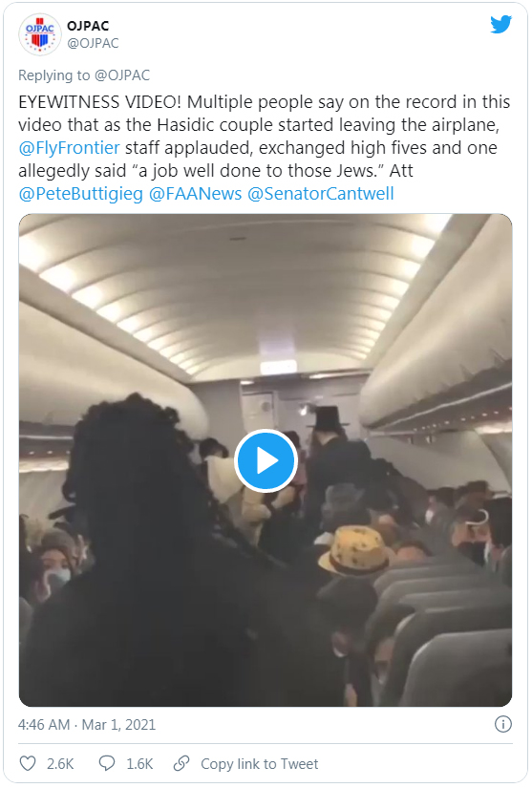The height and width of the screenshot is (788, 532).
Task: Open the @SenatorCantwell mention
Action: coord(321,194)
